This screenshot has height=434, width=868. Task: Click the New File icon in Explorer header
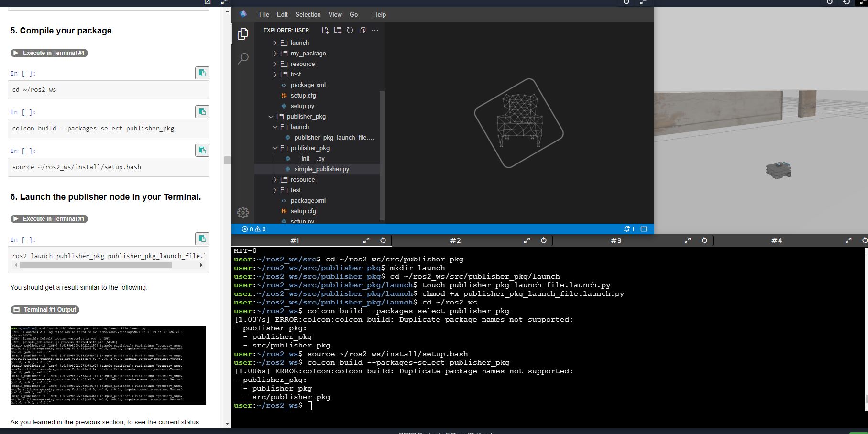(x=325, y=30)
